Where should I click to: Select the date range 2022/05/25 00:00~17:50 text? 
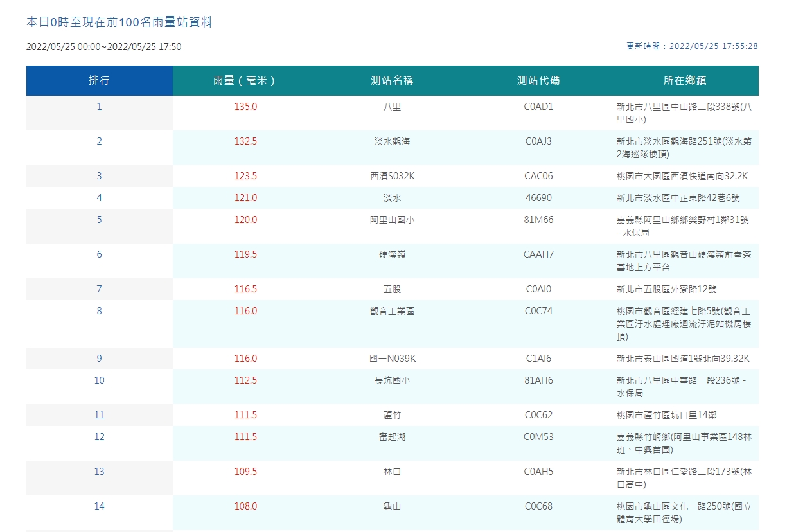click(104, 47)
